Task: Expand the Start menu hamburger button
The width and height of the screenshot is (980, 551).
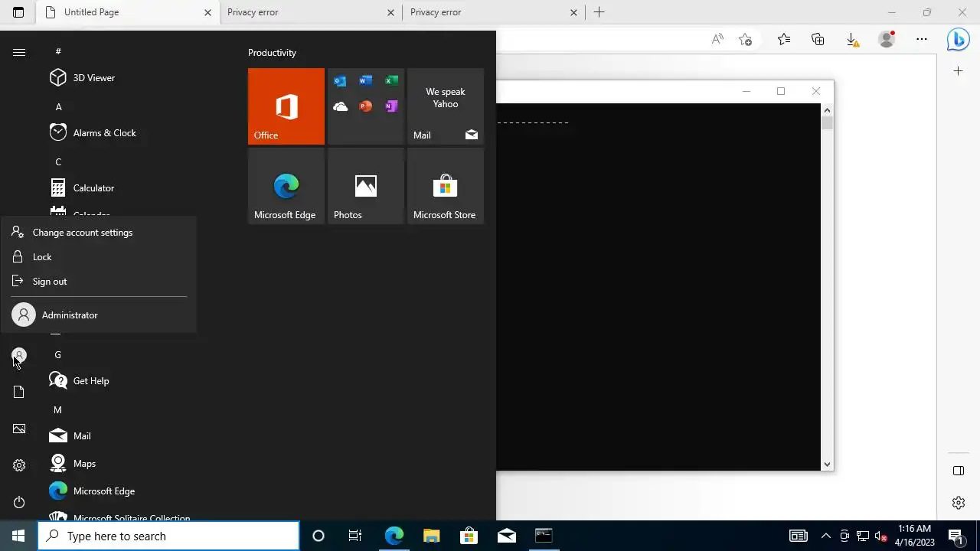Action: 19,52
